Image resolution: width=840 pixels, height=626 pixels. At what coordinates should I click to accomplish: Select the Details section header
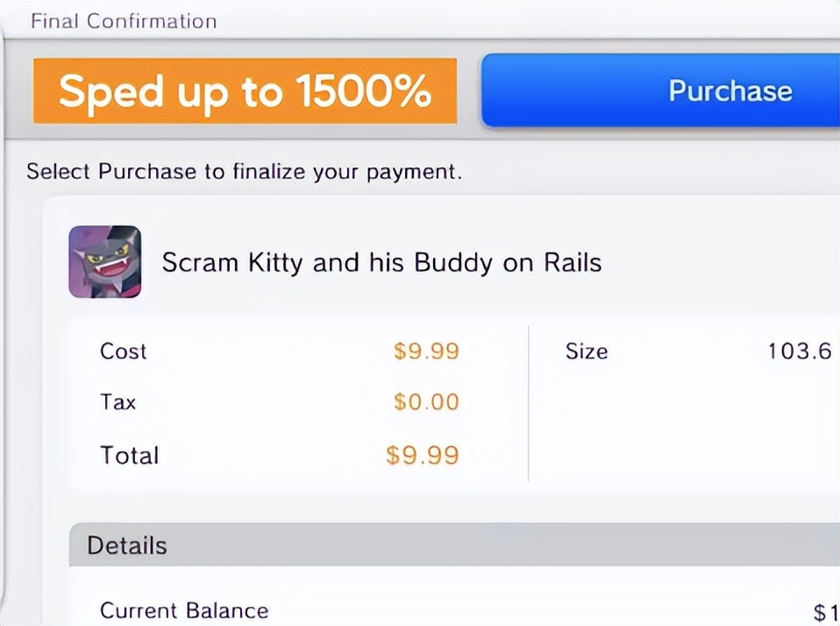127,545
